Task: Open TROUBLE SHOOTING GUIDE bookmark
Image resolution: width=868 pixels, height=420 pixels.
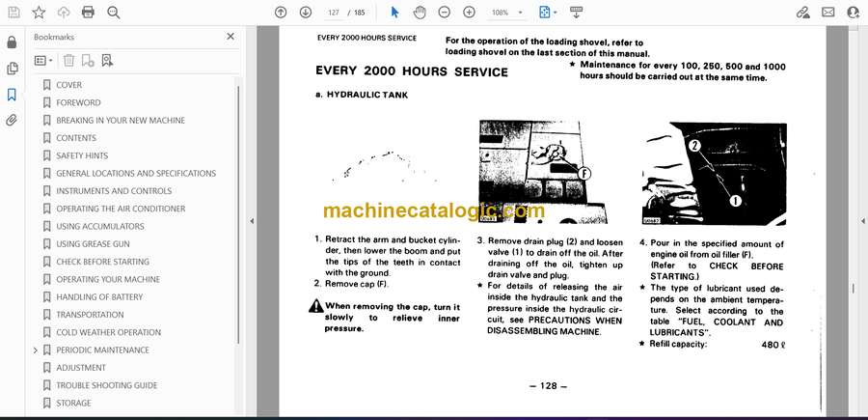Action: [x=106, y=385]
